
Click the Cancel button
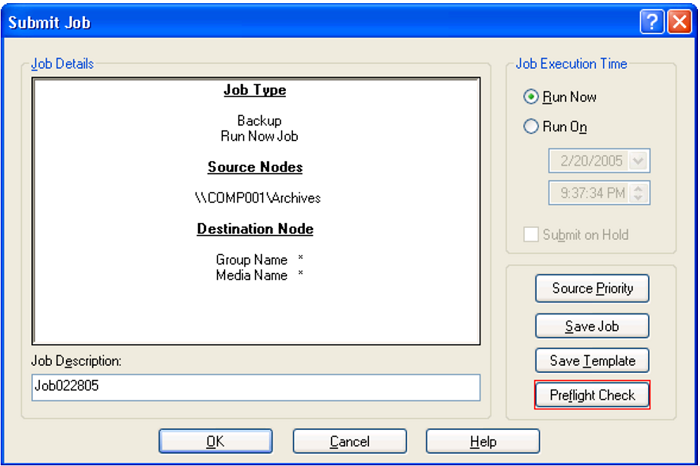click(x=350, y=441)
